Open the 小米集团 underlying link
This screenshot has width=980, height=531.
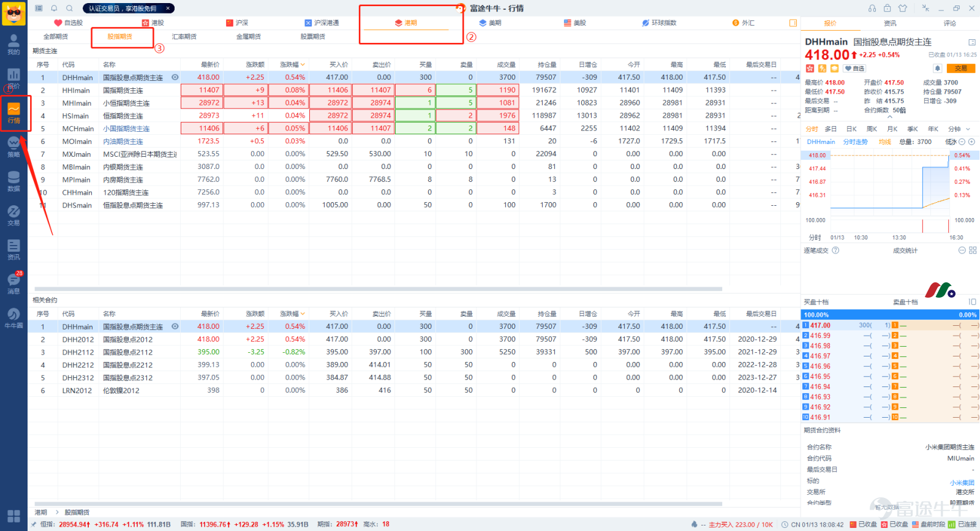click(x=962, y=483)
